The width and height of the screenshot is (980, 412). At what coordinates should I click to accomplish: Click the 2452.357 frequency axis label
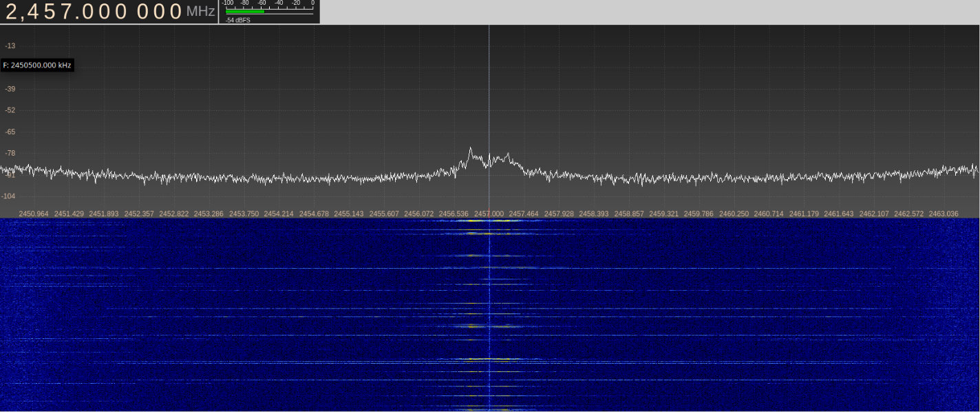(138, 214)
